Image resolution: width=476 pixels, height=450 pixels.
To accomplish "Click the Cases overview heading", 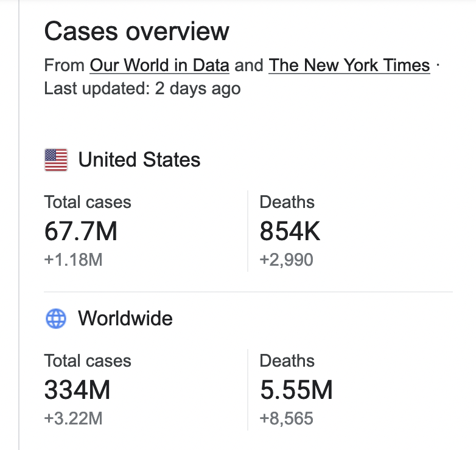I will point(137,31).
